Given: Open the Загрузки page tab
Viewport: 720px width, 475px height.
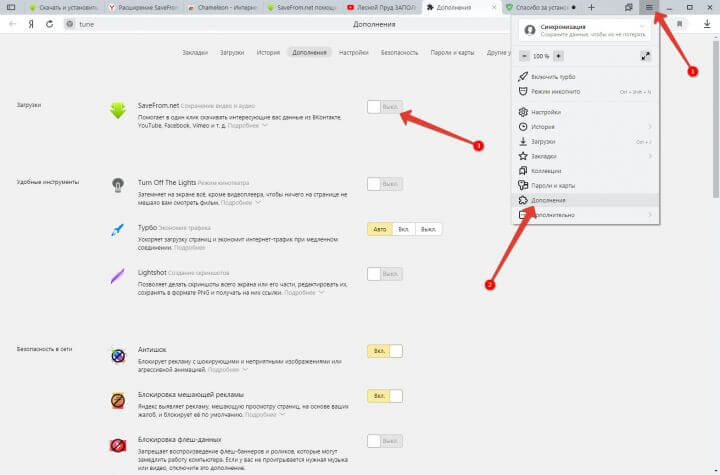Looking at the screenshot, I should tap(232, 52).
